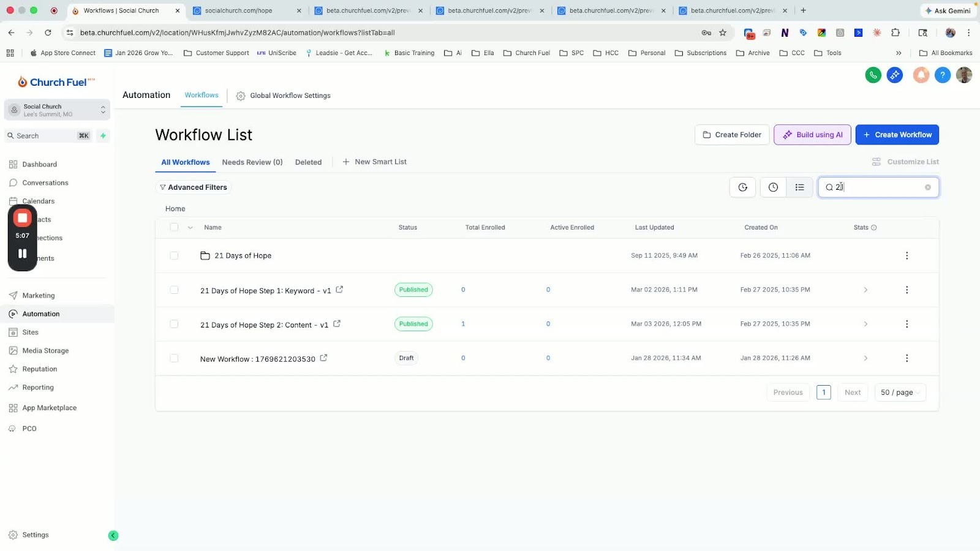The image size is (980, 551).
Task: Open actions menu for 21 Days of Hope folder
Action: pos(907,255)
